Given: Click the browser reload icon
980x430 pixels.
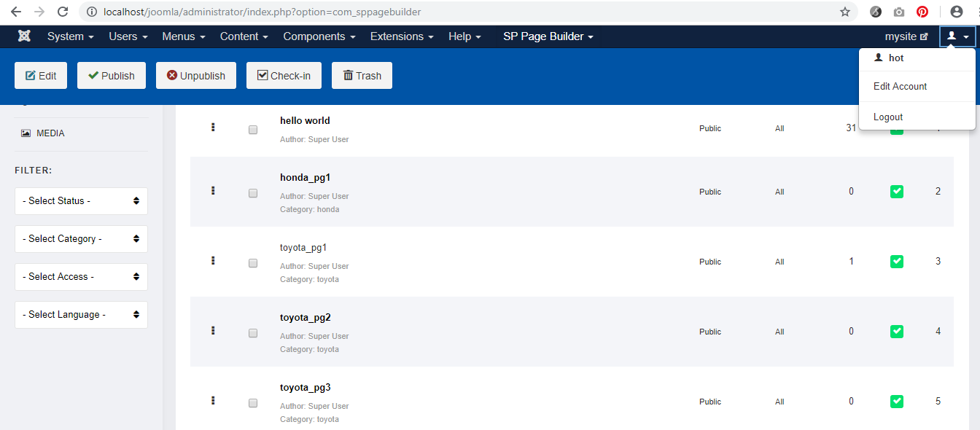Looking at the screenshot, I should click(63, 12).
